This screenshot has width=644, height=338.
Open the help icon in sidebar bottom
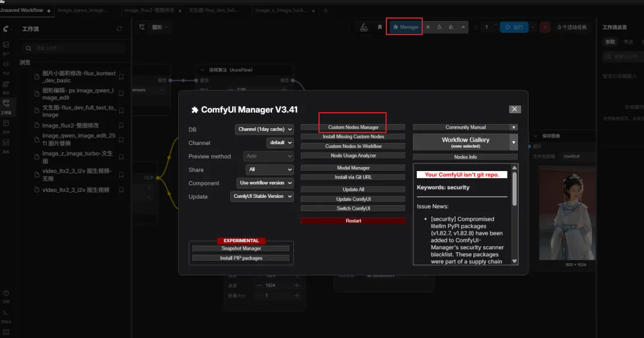pos(6,293)
